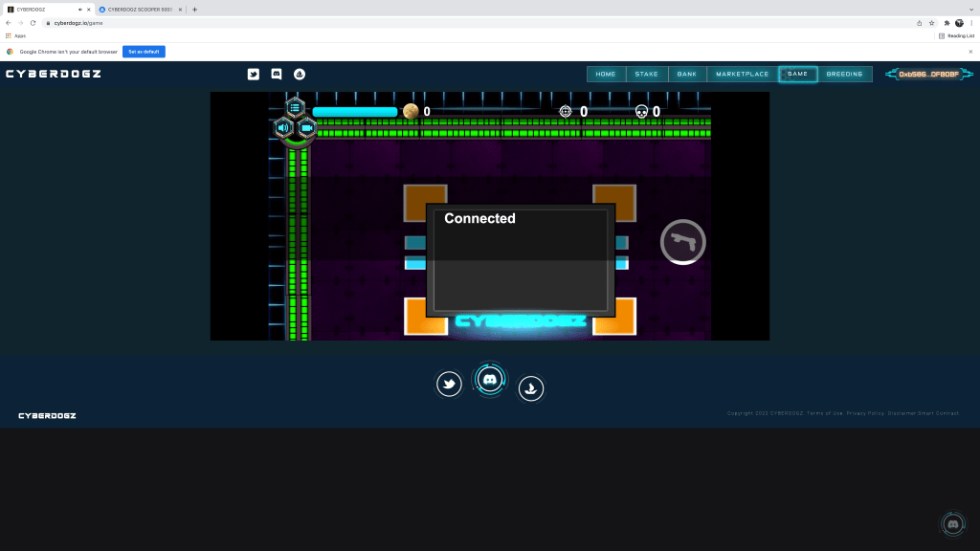Click the footer Twitter circle icon
This screenshot has width=980, height=551.
coord(449,385)
